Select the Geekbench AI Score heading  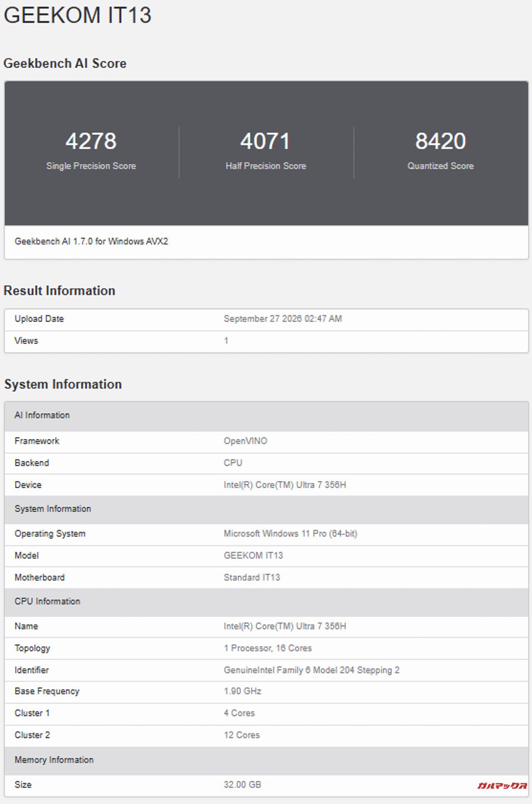[65, 63]
